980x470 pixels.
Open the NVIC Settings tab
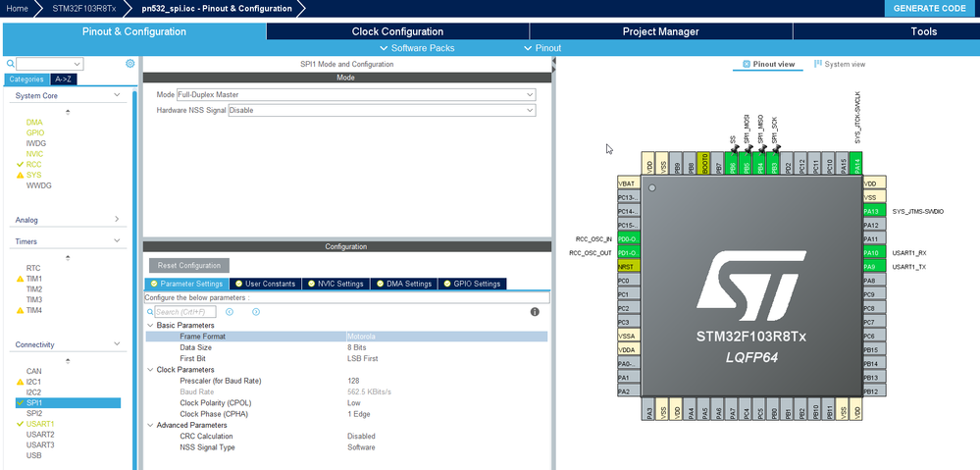tap(335, 284)
